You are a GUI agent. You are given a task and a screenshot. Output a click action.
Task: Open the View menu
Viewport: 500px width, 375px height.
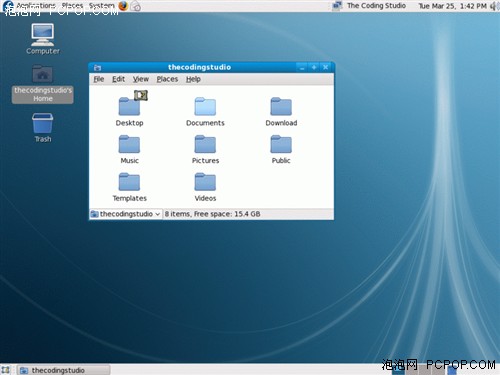click(x=141, y=79)
